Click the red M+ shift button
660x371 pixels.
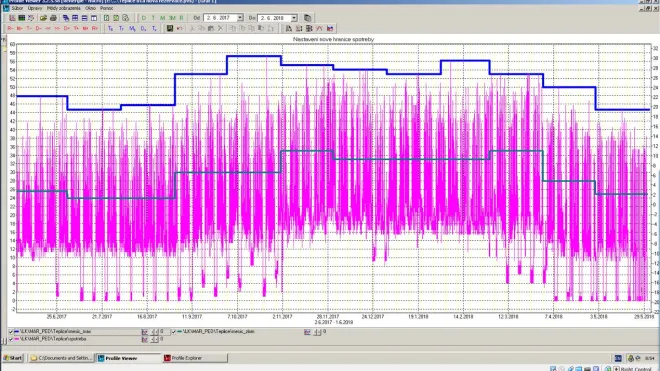pos(85,29)
